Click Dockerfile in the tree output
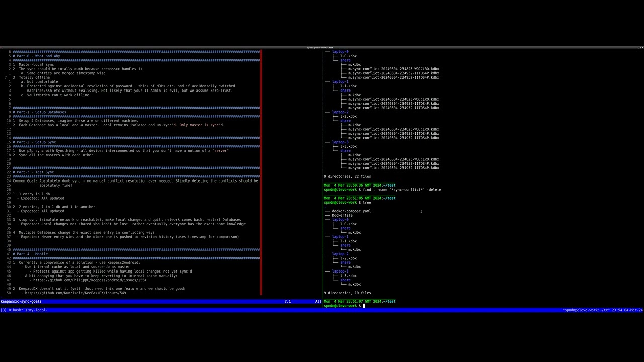 click(x=342, y=216)
